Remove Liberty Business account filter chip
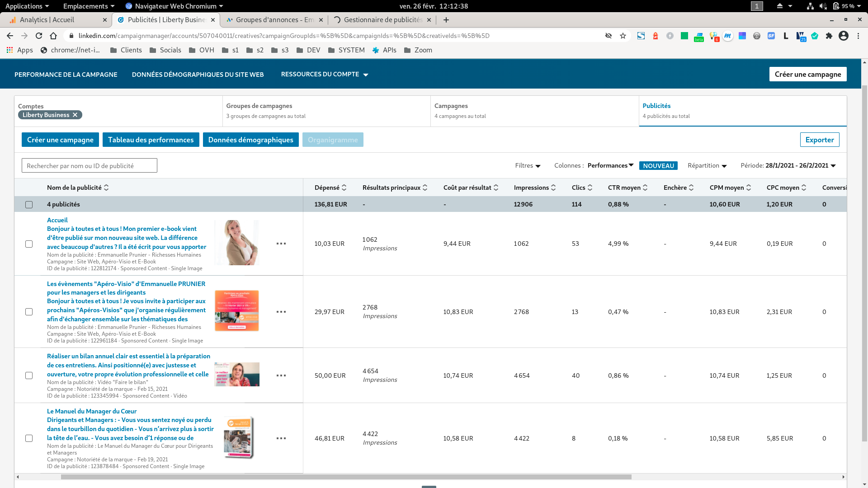Viewport: 868px width, 488px height. [75, 115]
